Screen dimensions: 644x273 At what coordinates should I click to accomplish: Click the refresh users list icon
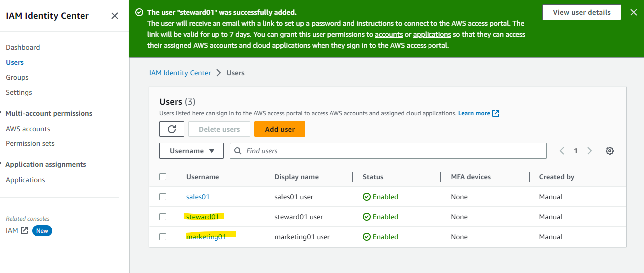(172, 129)
